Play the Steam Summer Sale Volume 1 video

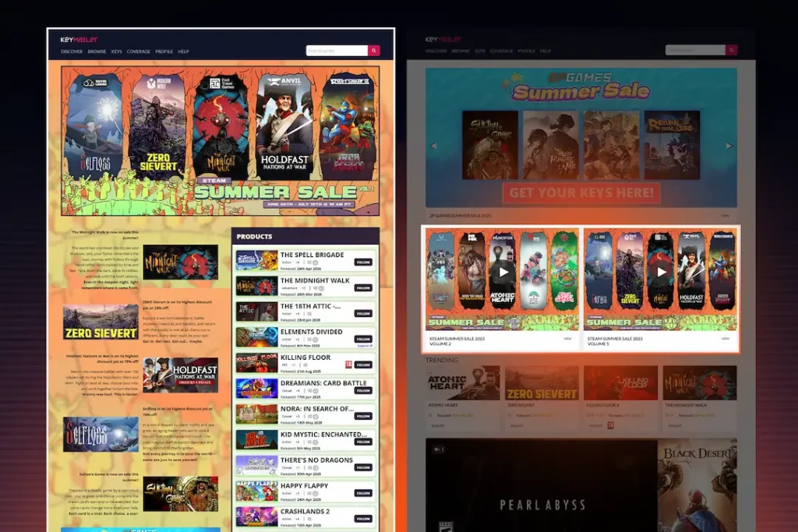661,272
